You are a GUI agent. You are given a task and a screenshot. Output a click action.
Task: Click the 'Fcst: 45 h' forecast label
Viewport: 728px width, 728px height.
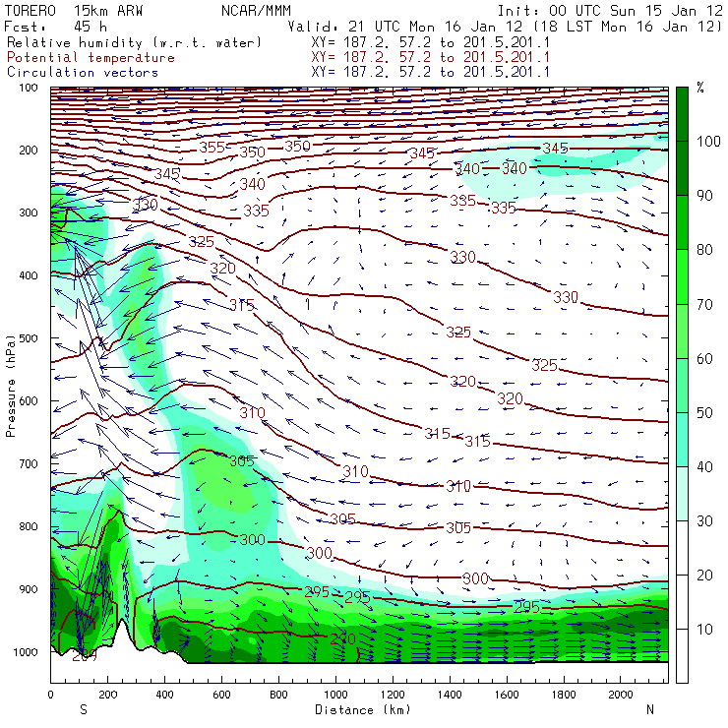[55, 26]
